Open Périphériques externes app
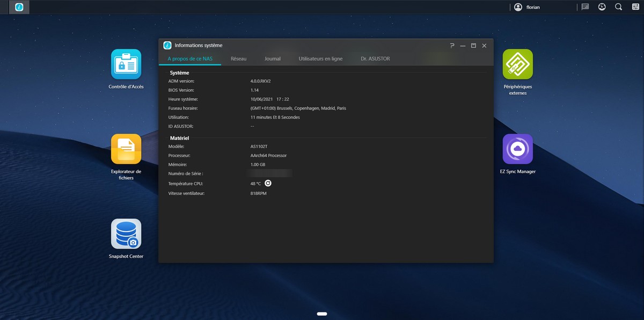Screen dimensions: 644x320 pyautogui.click(x=517, y=64)
